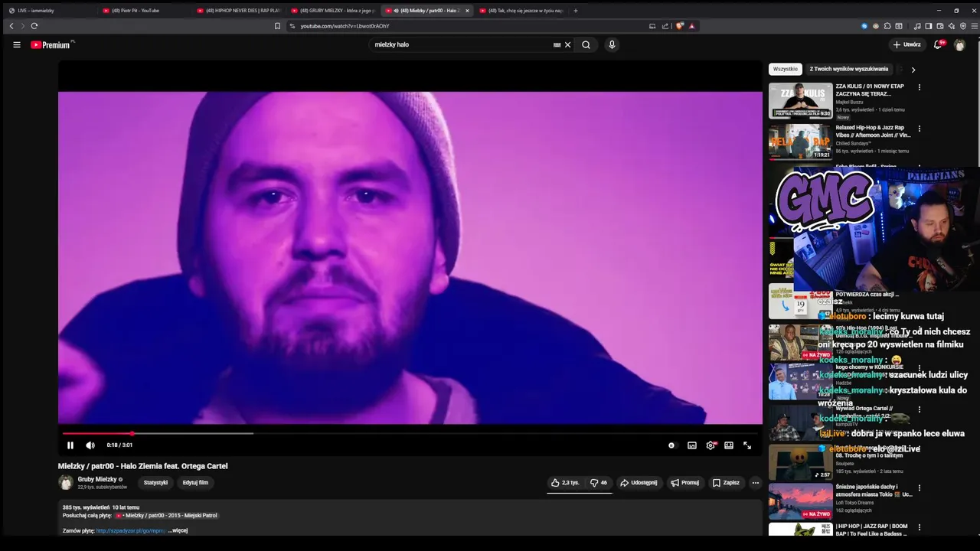Switch to theater mode view
980x551 pixels.
(729, 445)
